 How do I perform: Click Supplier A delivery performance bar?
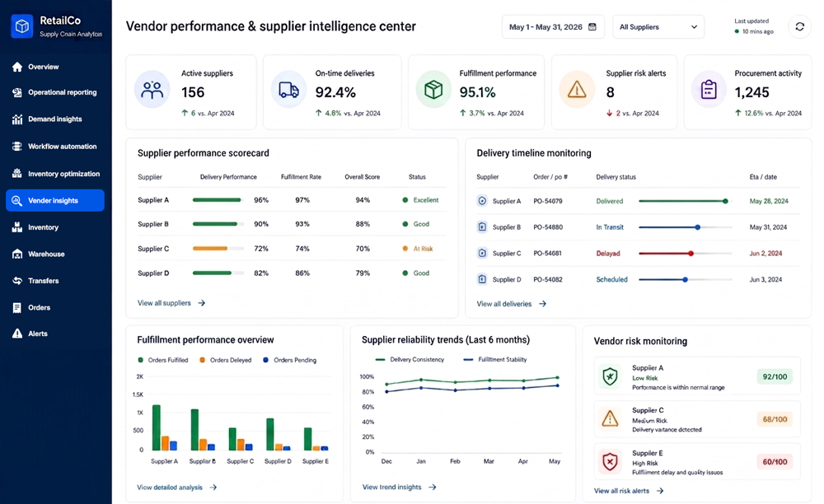pyautogui.click(x=218, y=200)
